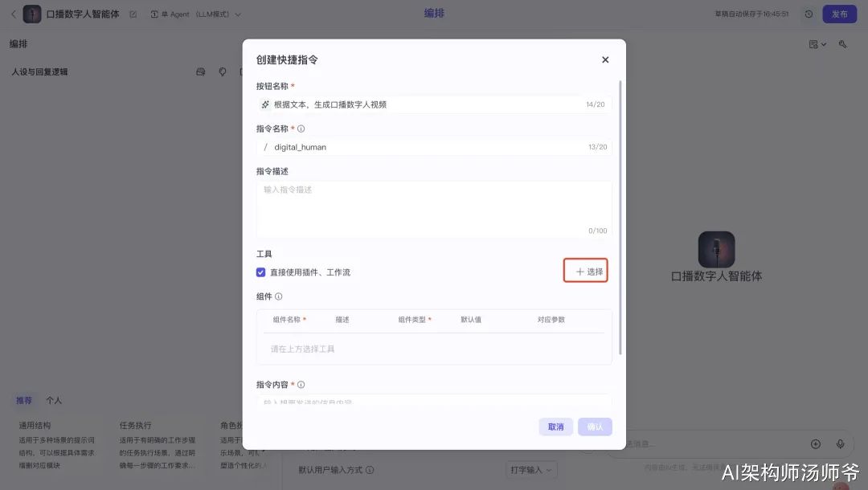The height and width of the screenshot is (490, 868).
Task: Click the info icon next to 指令名称
Action: [x=301, y=129]
